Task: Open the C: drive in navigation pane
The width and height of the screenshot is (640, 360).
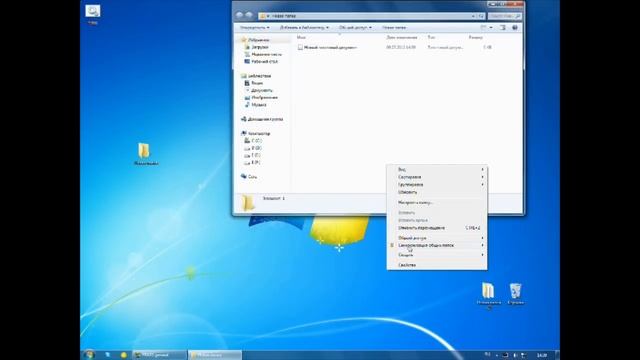Action: pyautogui.click(x=253, y=141)
